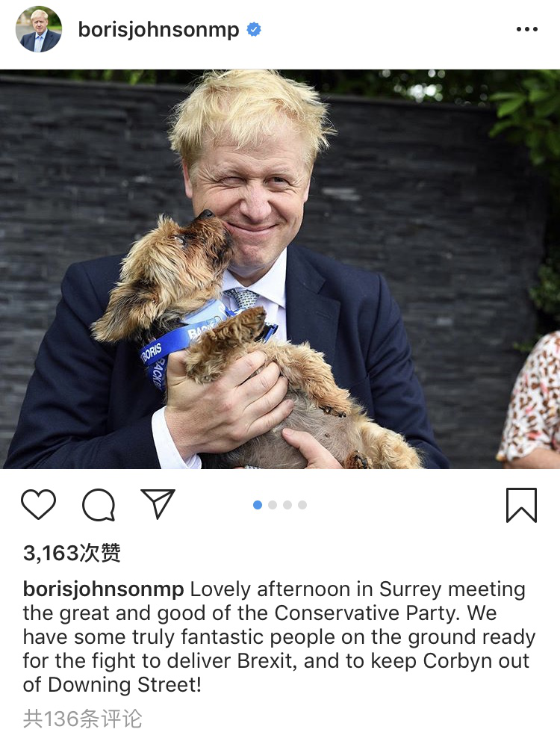Open borisjohnsonmp profile picture
The height and width of the screenshot is (741, 560).
point(39,29)
